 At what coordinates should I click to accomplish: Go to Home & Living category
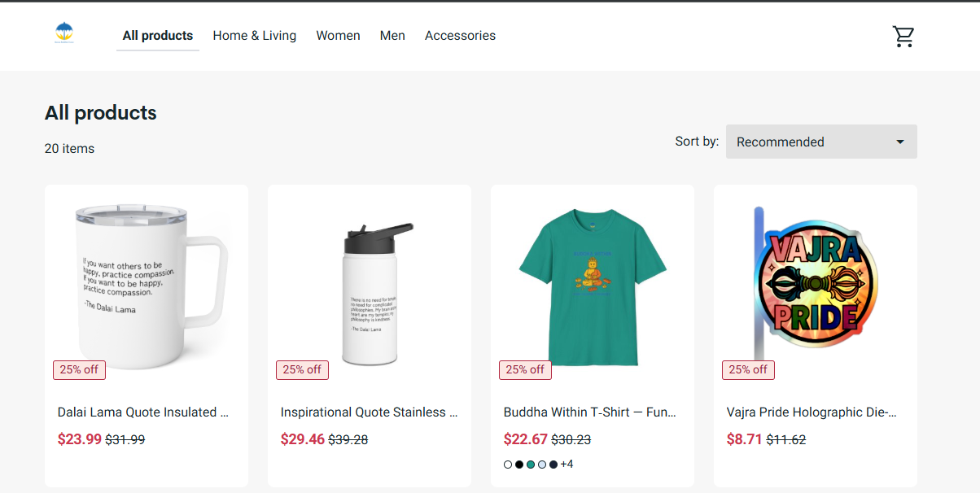(x=255, y=36)
